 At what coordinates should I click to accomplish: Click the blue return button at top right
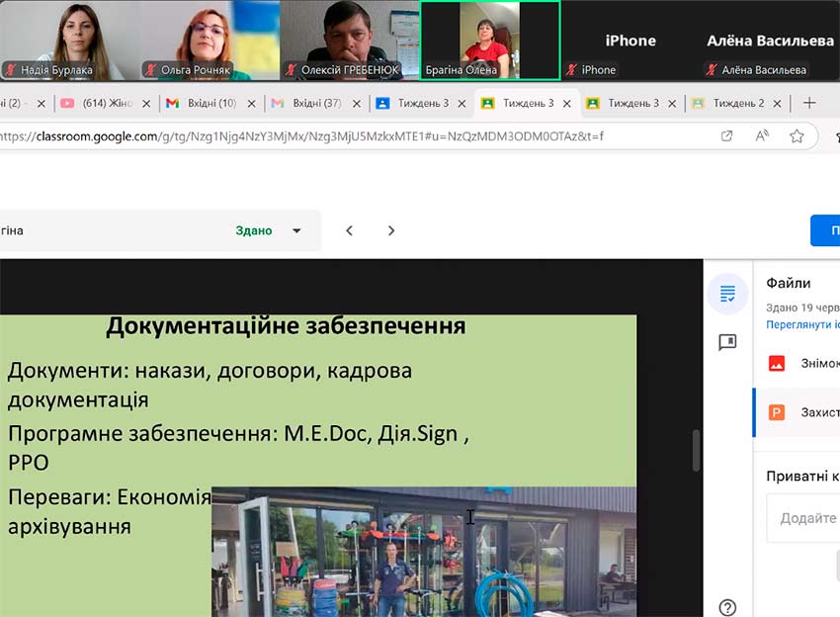pyautogui.click(x=825, y=230)
